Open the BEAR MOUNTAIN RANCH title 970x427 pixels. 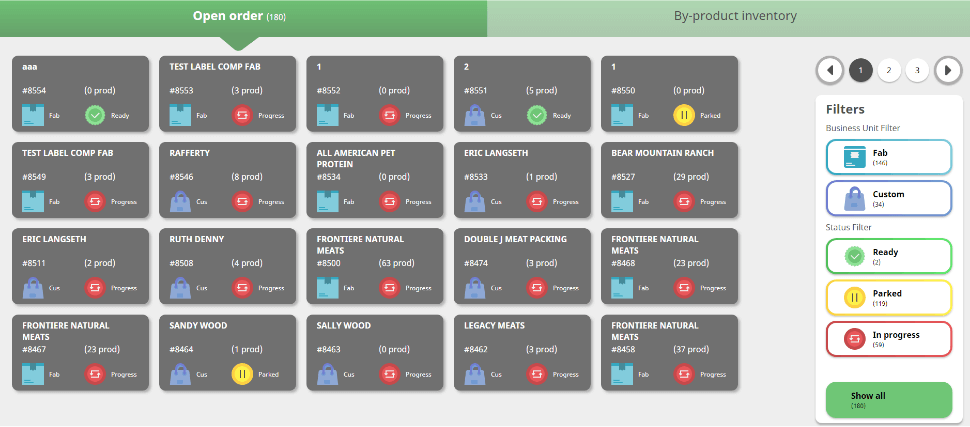pyautogui.click(x=663, y=153)
